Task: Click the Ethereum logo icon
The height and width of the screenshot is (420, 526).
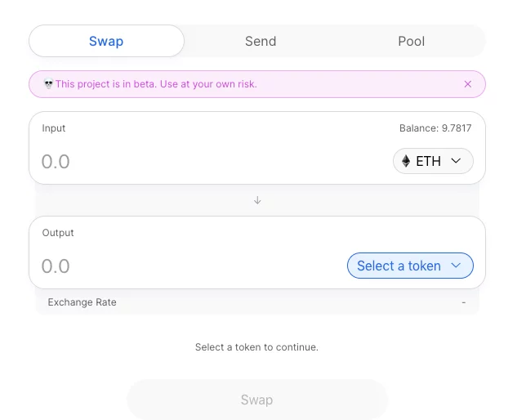Action: pyautogui.click(x=406, y=161)
